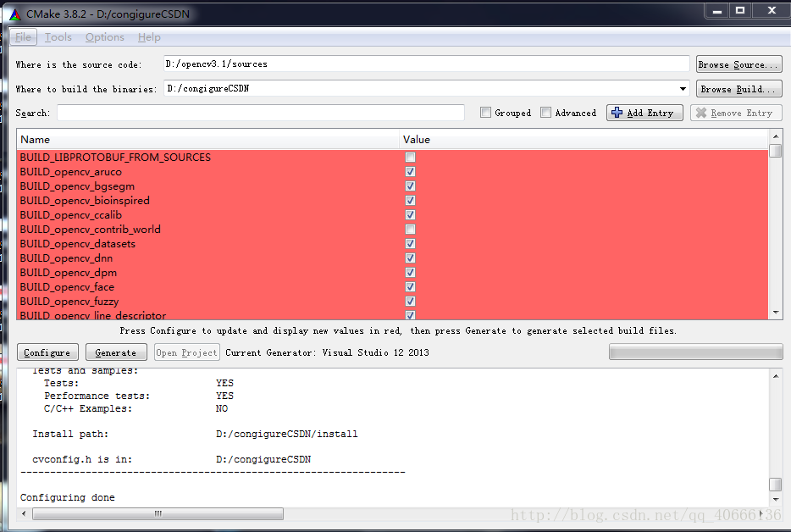Screen dimensions: 791x532
Task: Click the "cvconfig.h is in:" log line
Action: click(x=82, y=459)
